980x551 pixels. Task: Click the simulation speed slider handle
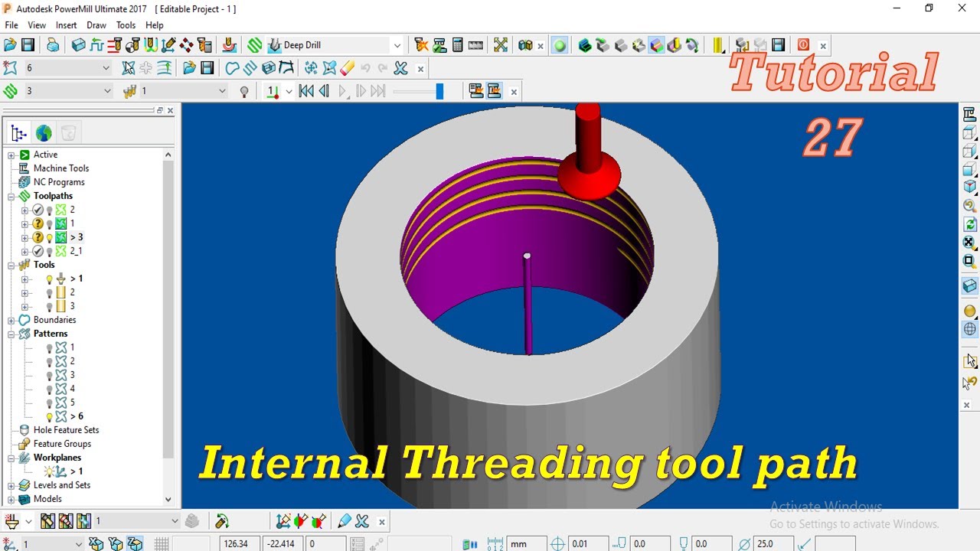click(x=439, y=91)
